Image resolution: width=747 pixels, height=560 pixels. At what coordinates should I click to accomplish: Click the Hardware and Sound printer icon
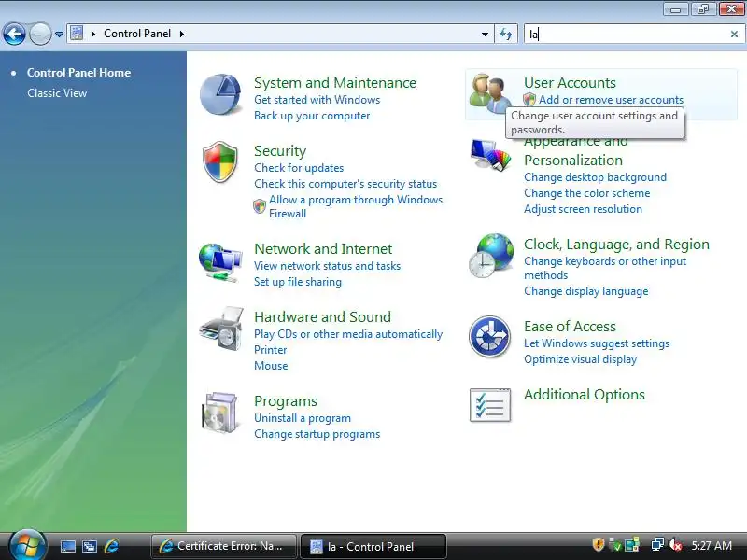[x=221, y=329]
